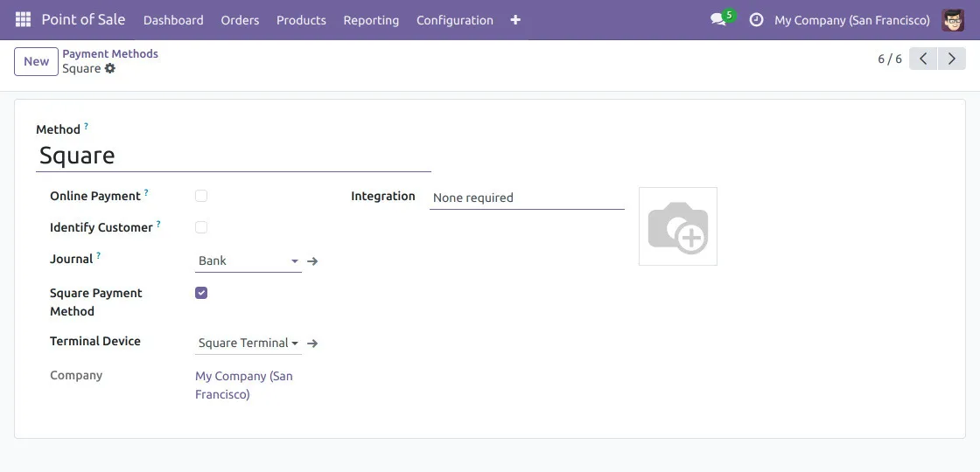
Task: Edit the Method name field Square
Action: 233,156
